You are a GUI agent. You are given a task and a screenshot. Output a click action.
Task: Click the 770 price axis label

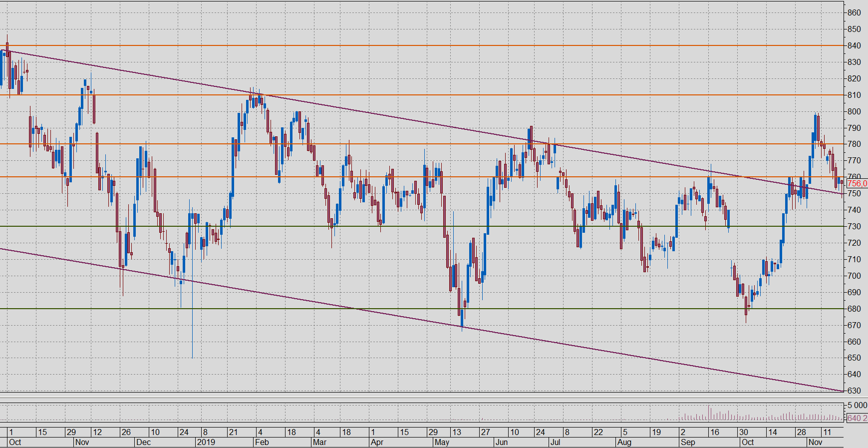tap(854, 160)
